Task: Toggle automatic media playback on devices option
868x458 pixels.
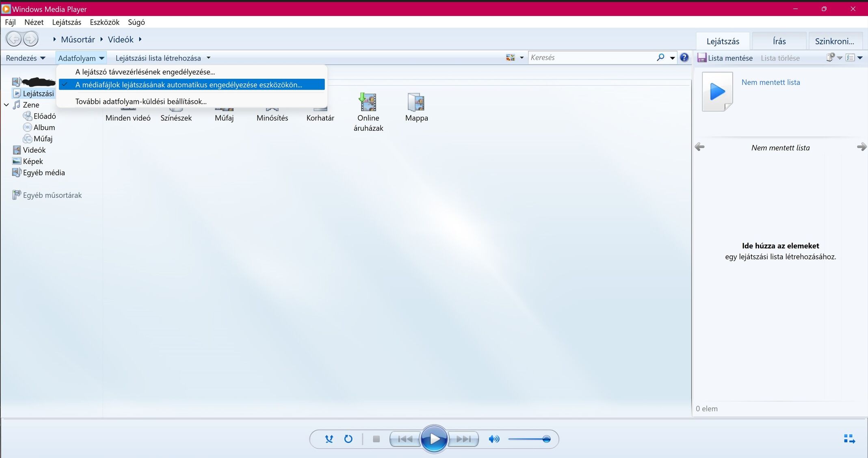Action: click(192, 84)
